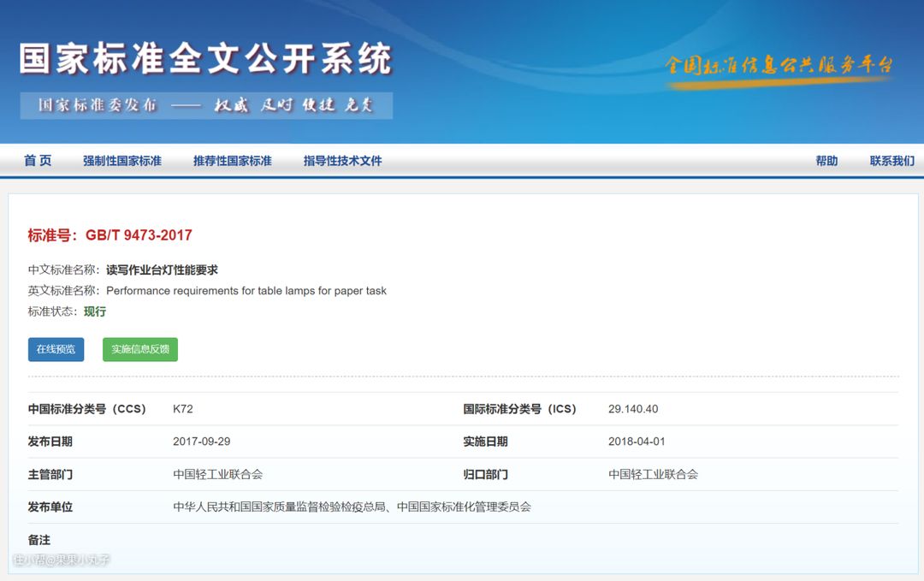Click 中国轻工业联合会 in the 主管部门 row
The width and height of the screenshot is (924, 581).
(217, 474)
